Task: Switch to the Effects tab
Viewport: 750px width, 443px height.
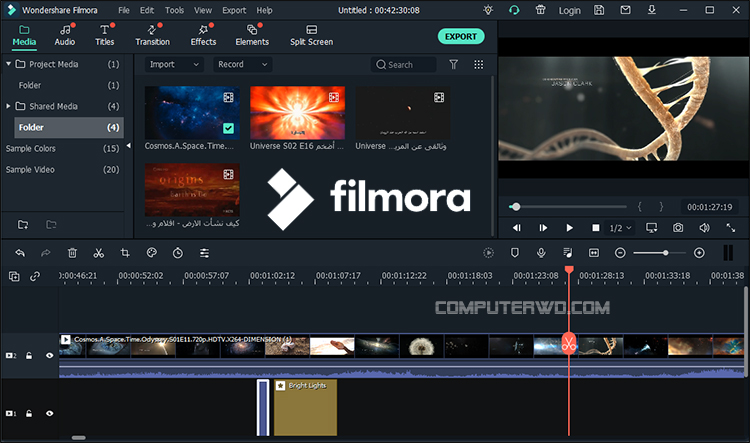Action: tap(203, 35)
